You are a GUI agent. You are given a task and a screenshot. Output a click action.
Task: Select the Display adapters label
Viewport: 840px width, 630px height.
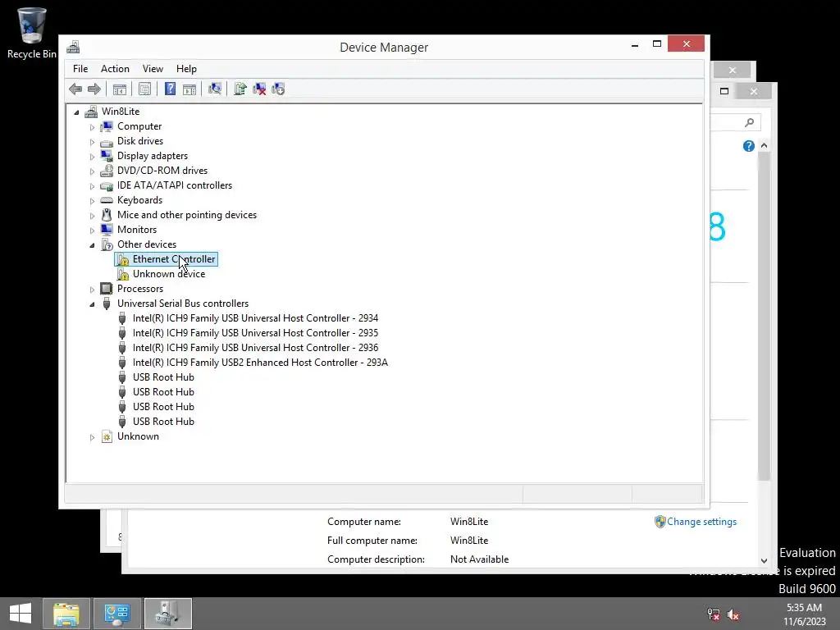point(153,156)
